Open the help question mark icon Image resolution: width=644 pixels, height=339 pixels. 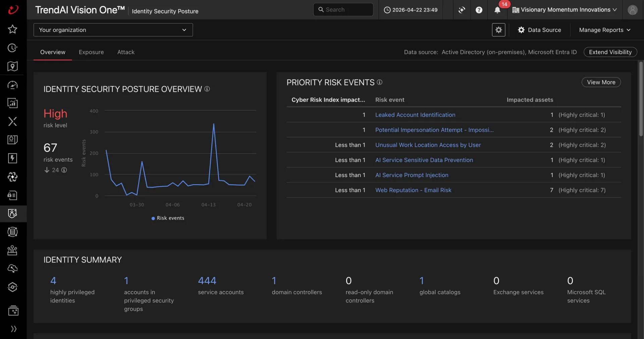(x=479, y=10)
